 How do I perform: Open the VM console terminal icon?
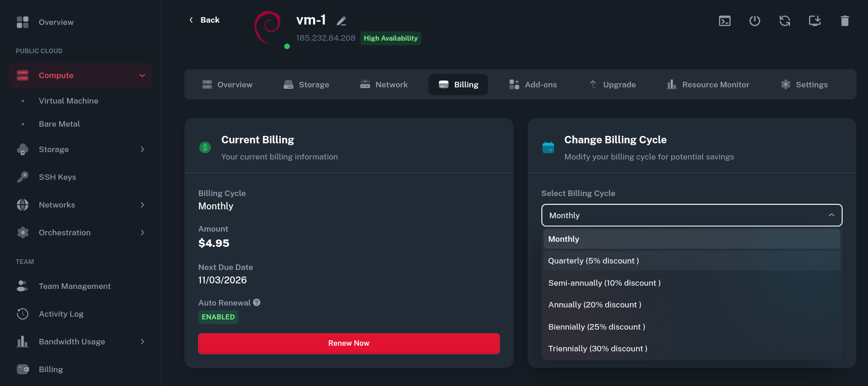(x=724, y=21)
